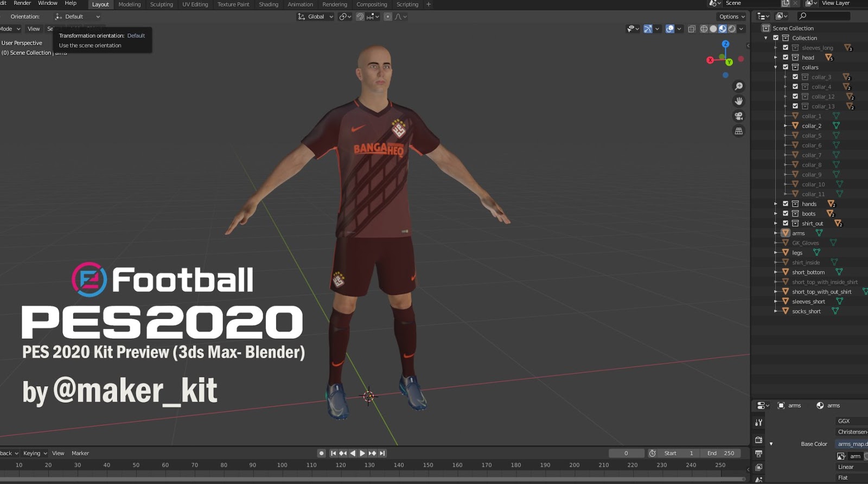This screenshot has height=484, width=868.
Task: Click the zoom in/out viewport gizmo
Action: (x=738, y=86)
